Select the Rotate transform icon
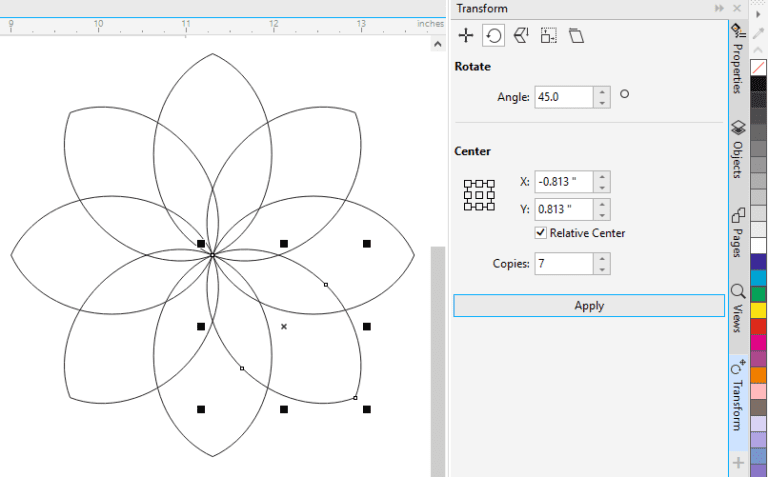Viewport: 768px width, 477px height. pos(493,36)
